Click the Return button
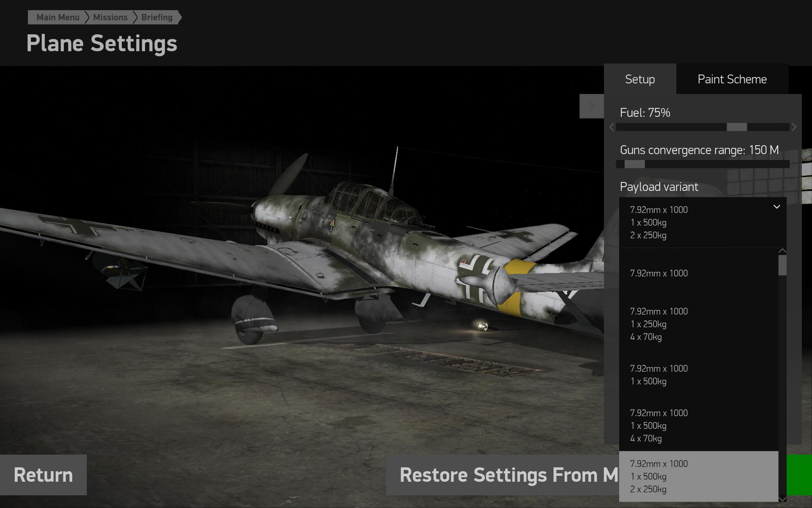The image size is (812, 508). point(43,475)
